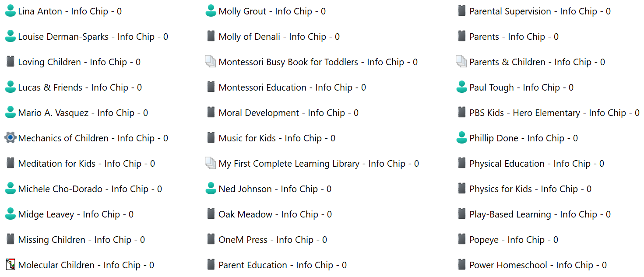Click the stacked pages icon for Montessori Busy Book
Viewport: 644px width, 277px height.
coord(211,62)
